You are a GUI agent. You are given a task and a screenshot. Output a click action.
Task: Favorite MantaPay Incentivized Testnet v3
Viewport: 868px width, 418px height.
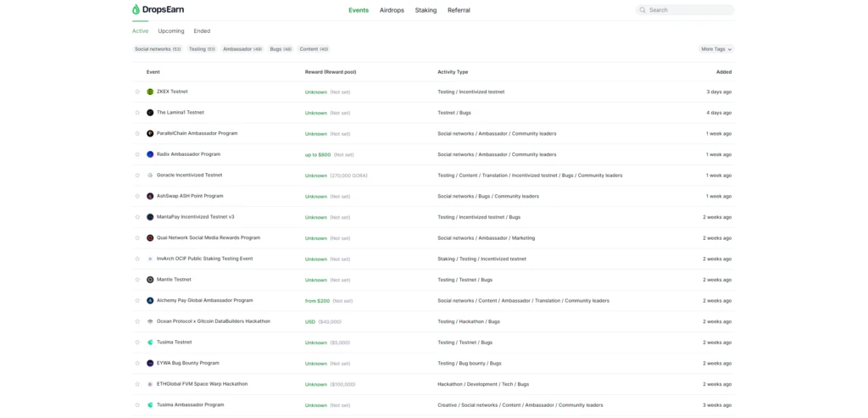pyautogui.click(x=137, y=217)
